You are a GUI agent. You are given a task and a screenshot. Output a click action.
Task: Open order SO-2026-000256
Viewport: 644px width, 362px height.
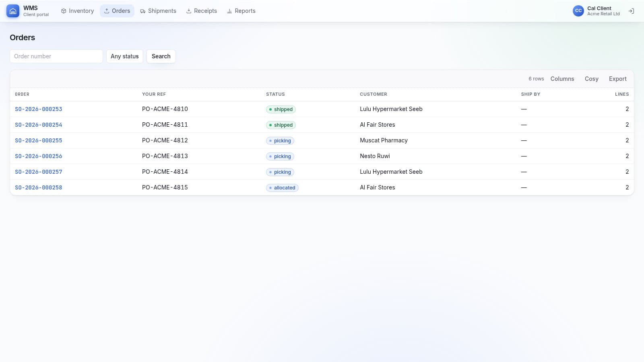pyautogui.click(x=39, y=156)
